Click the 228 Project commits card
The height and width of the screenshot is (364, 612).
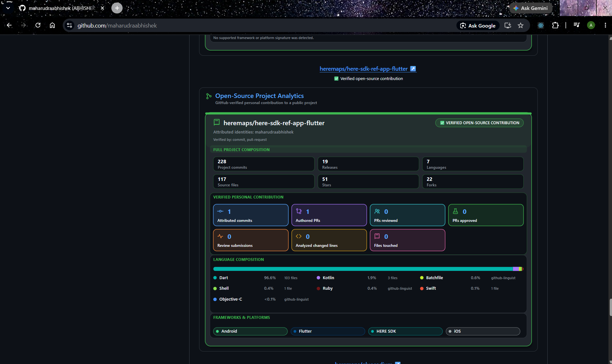264,164
